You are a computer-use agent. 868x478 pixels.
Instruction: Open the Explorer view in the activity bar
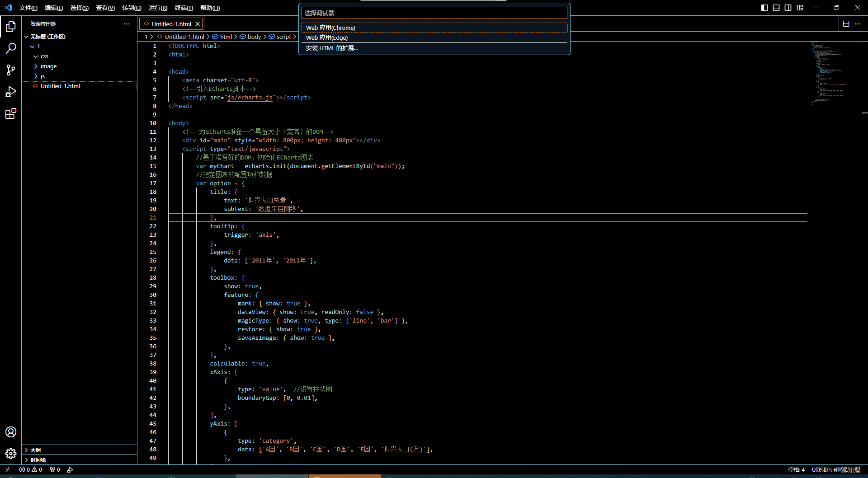coord(11,27)
